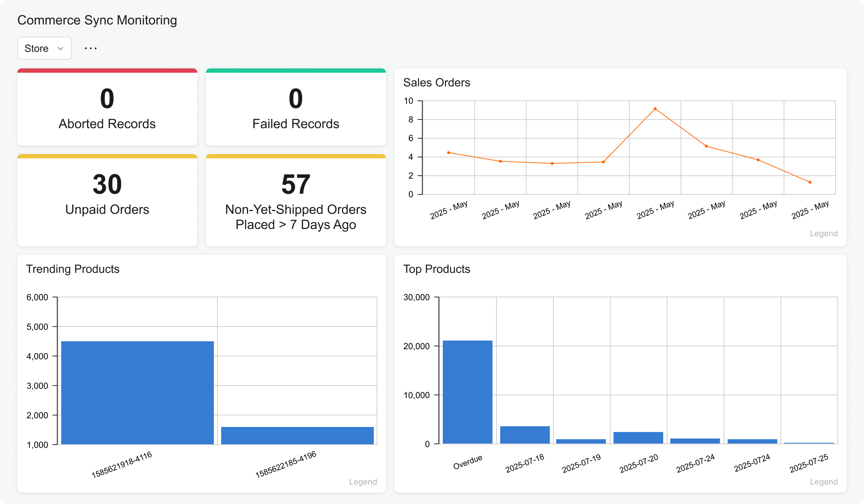Viewport: 864px width, 504px height.
Task: Click the Commerce Sync Monitoring heading
Action: point(97,20)
